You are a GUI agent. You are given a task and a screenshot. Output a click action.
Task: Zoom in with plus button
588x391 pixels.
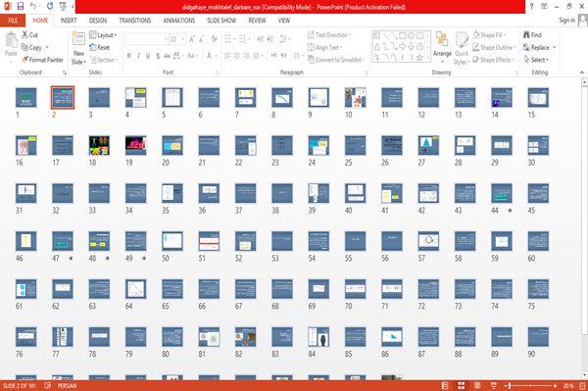555,386
